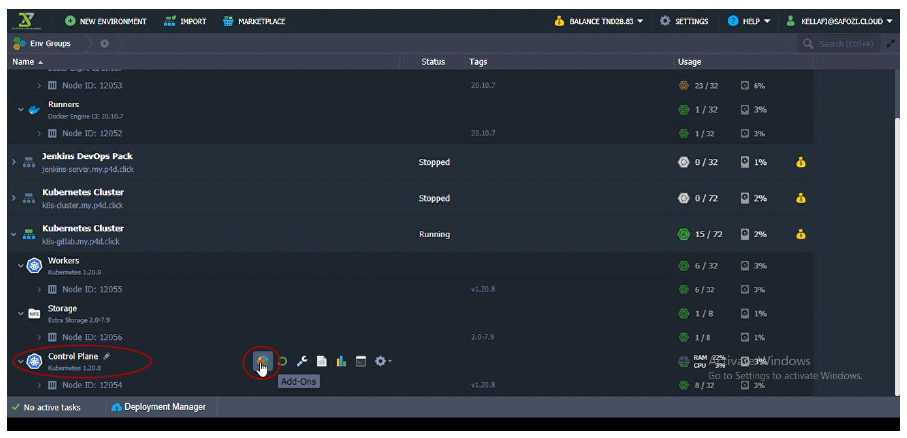Image resolution: width=907 pixels, height=438 pixels.
Task: Expand Node ID: 12056 details
Action: tap(39, 337)
